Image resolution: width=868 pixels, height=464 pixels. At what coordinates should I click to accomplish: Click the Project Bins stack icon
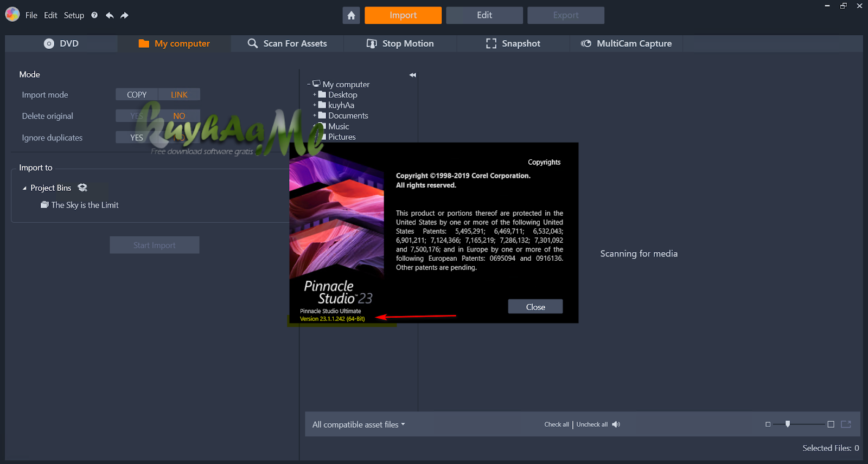(x=82, y=188)
